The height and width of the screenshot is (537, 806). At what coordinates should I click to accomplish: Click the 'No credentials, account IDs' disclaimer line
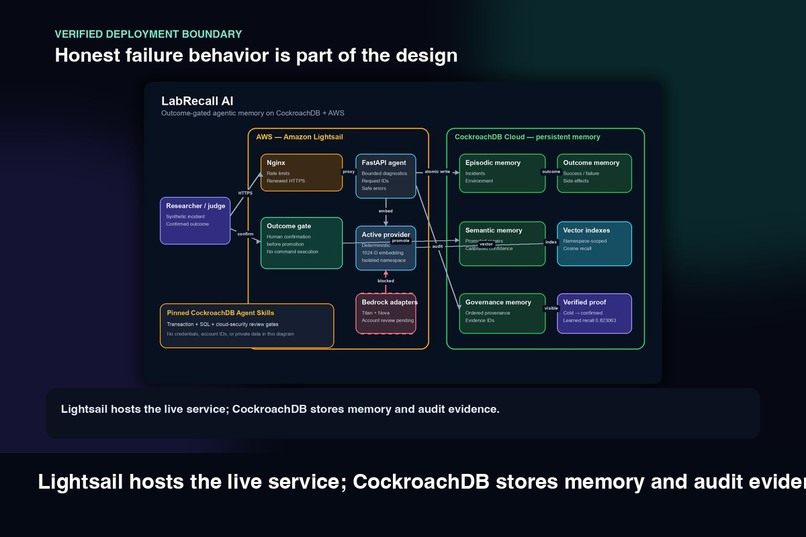point(230,334)
